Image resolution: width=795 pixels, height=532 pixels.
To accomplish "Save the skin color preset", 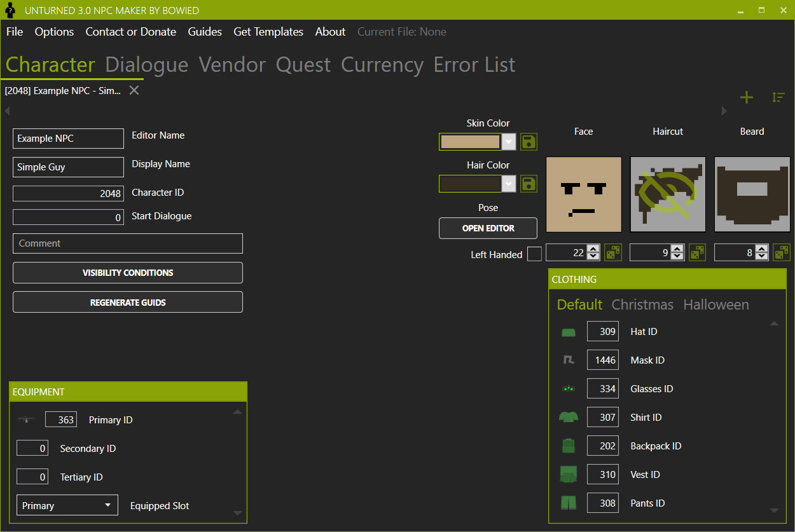I will 529,142.
